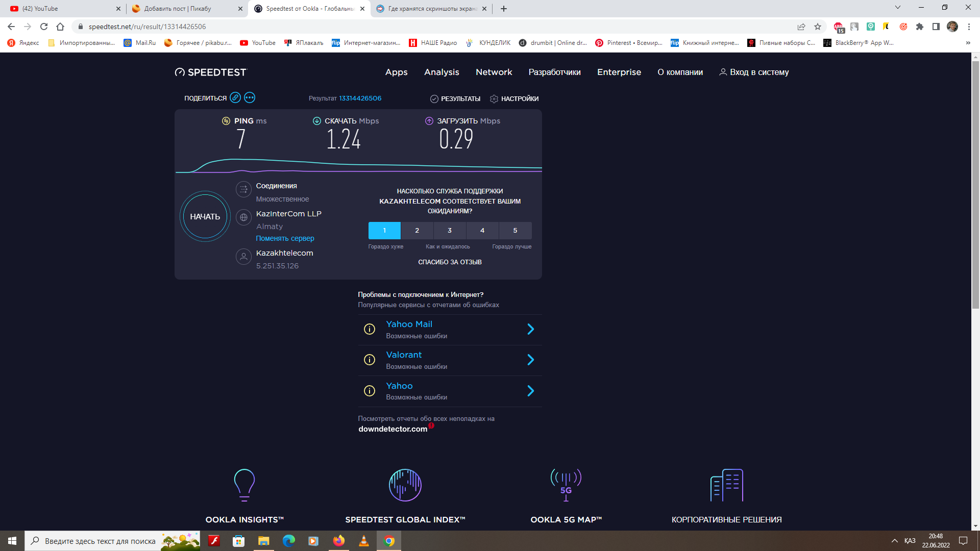Bookmark this page star icon

pyautogui.click(x=818, y=27)
